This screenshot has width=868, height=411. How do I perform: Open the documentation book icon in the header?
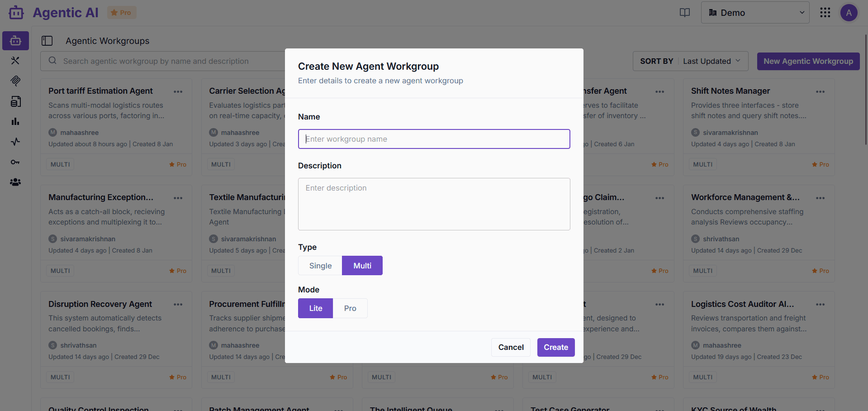(684, 13)
